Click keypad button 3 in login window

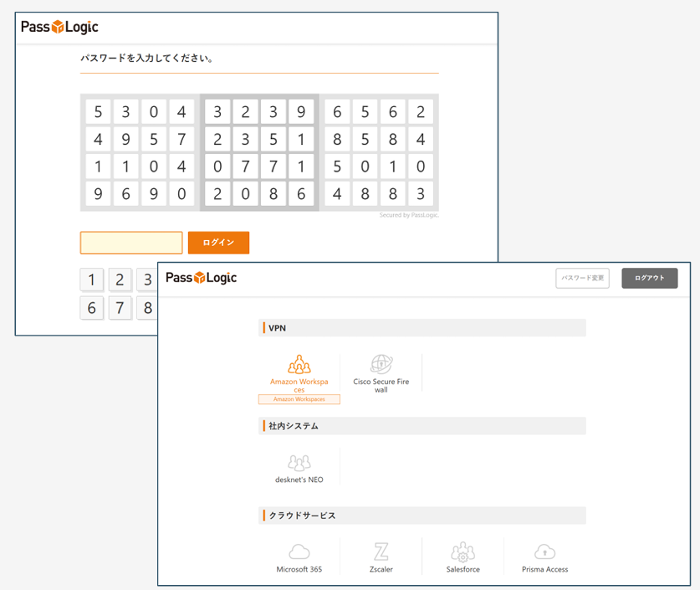coord(147,280)
